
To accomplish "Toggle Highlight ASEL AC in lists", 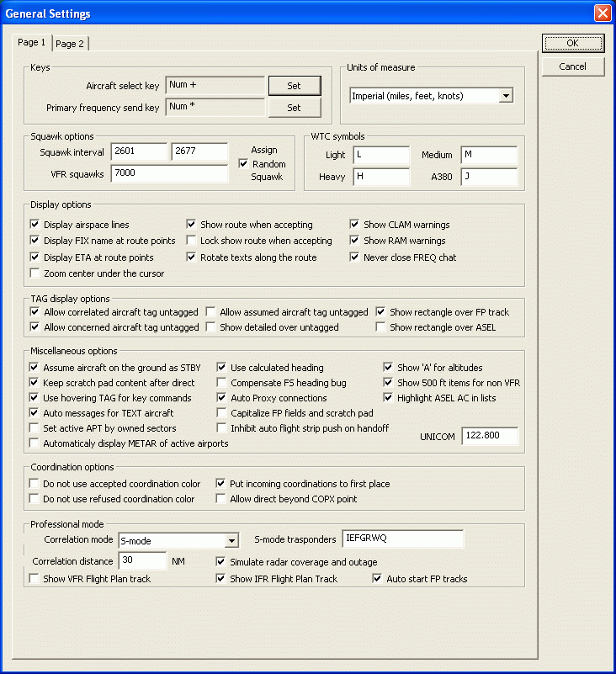I will [x=388, y=398].
